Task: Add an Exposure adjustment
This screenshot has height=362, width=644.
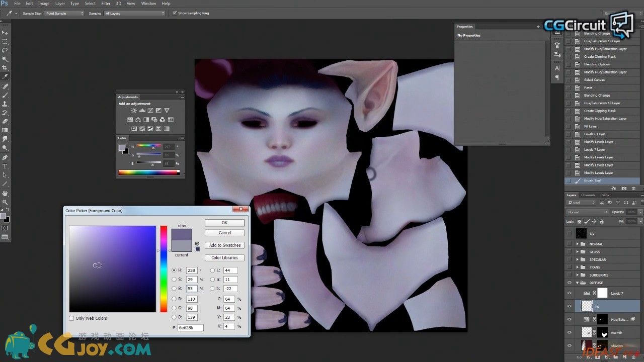Action: click(158, 110)
